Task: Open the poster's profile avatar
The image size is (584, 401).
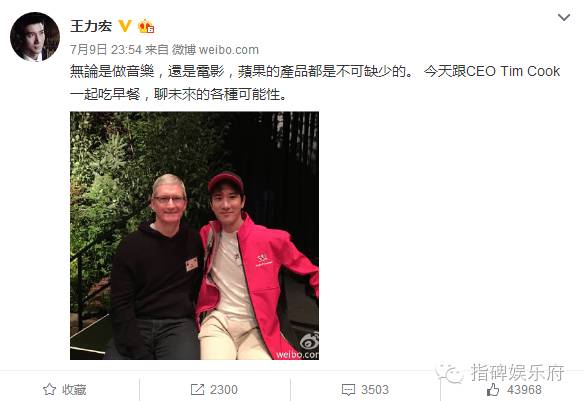Action: click(35, 36)
